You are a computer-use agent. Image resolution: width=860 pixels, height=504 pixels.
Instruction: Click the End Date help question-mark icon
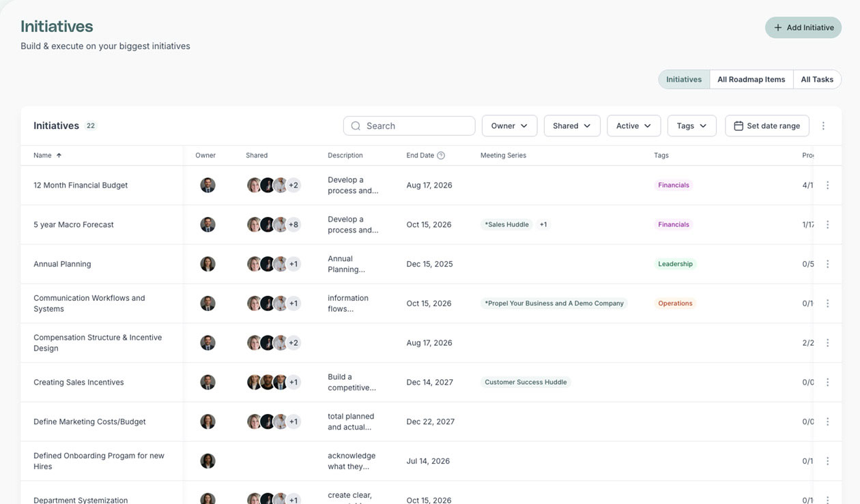pos(441,155)
